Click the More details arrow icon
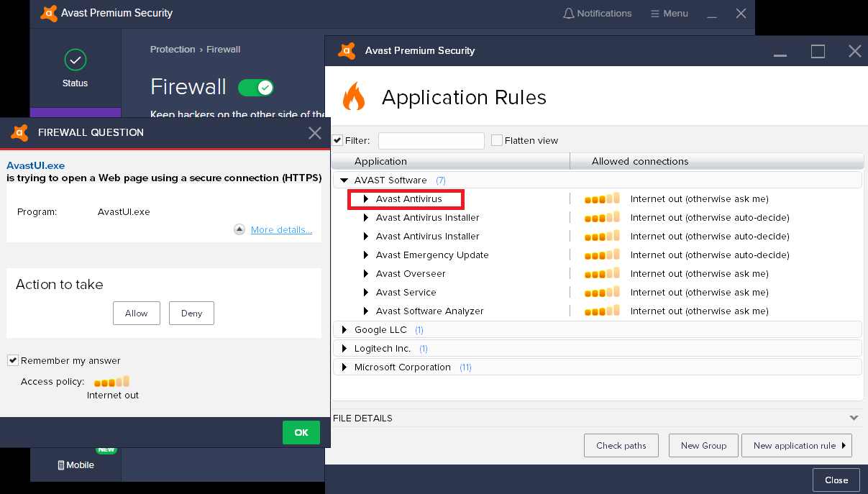The image size is (868, 494). click(x=239, y=229)
